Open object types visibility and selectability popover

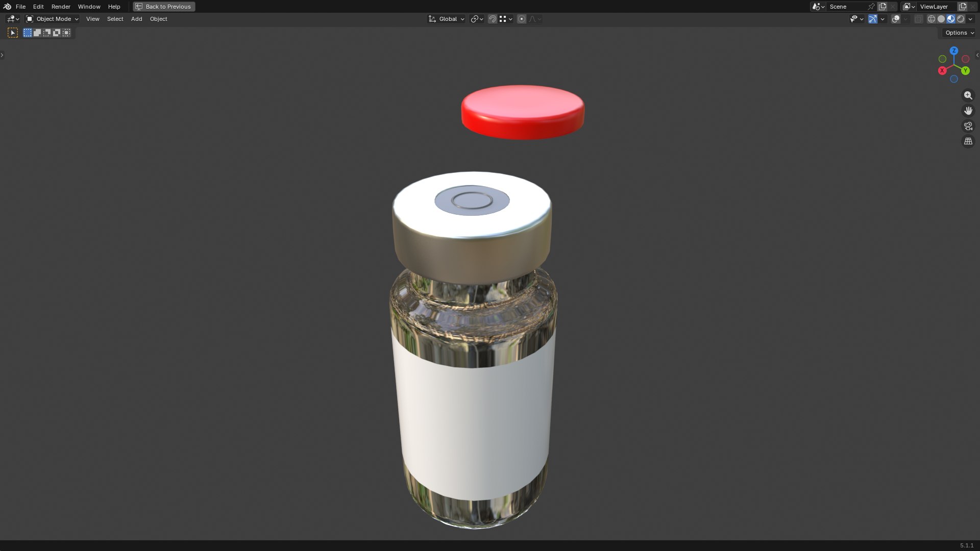point(856,19)
